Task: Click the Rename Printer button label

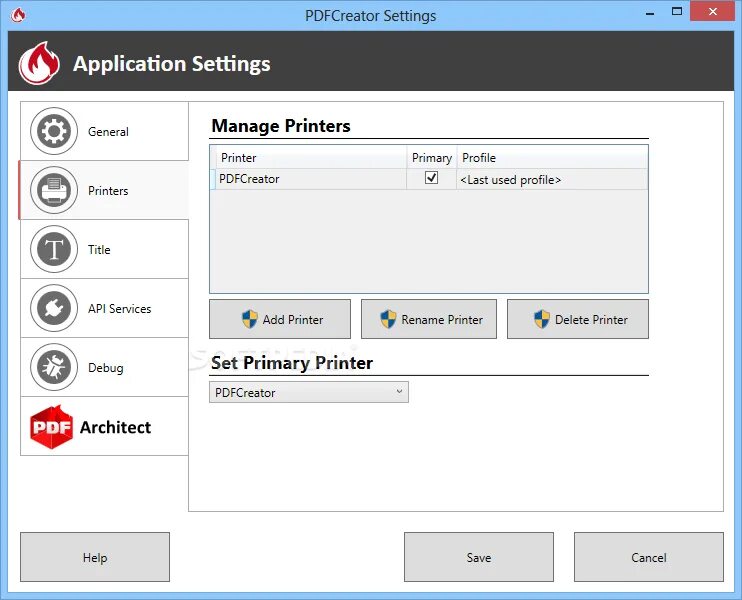Action: (x=442, y=320)
